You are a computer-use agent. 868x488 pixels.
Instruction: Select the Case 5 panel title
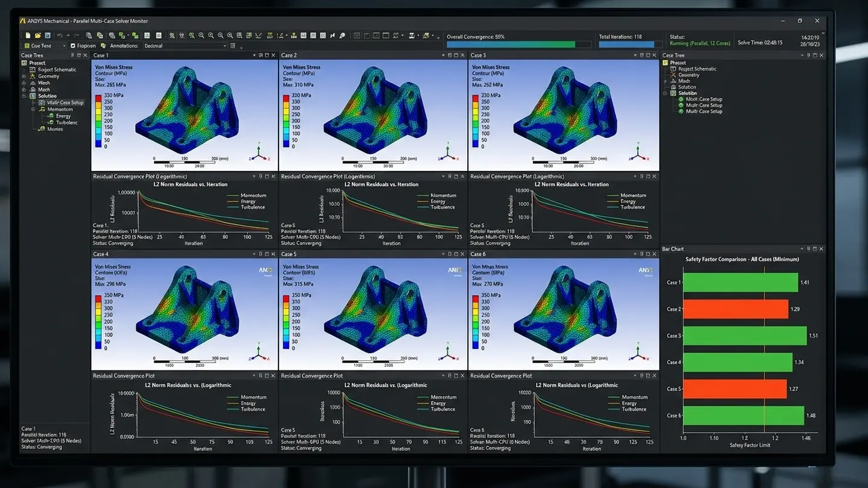[289, 254]
